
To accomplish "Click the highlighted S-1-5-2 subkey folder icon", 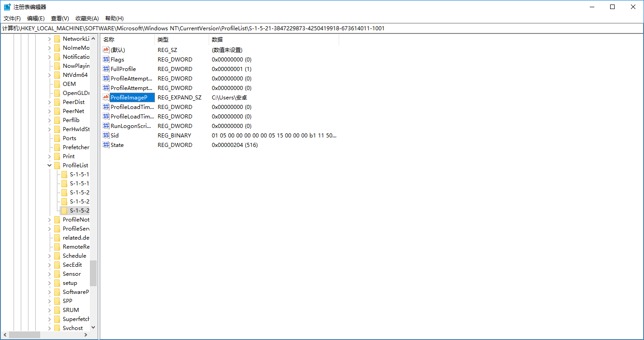I will (64, 210).
